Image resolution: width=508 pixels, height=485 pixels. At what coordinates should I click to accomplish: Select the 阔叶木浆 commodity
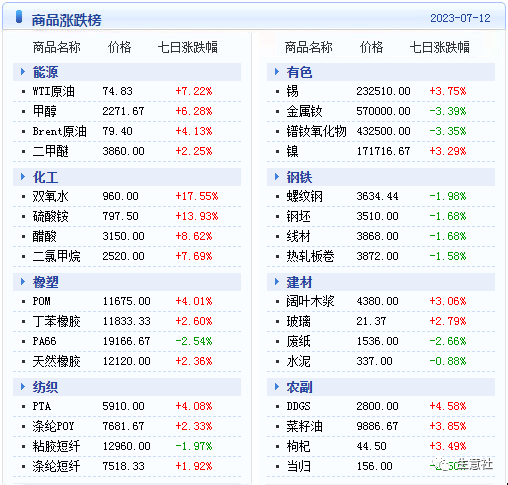310,301
